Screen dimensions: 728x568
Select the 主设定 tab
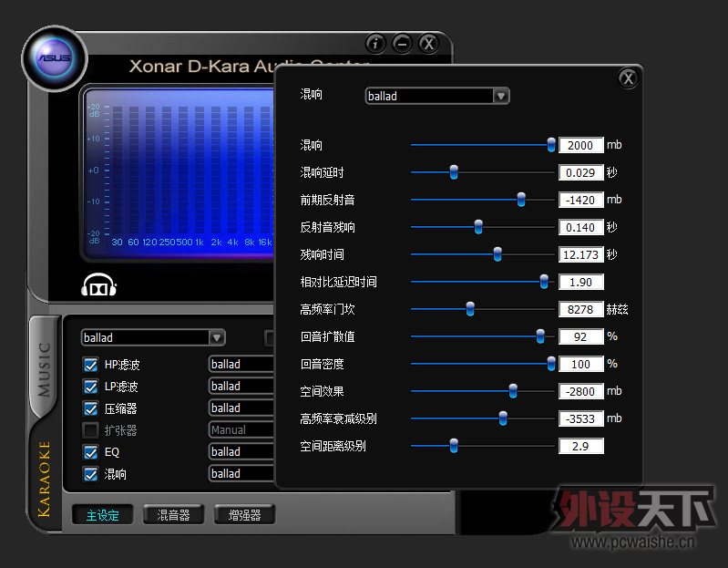103,514
